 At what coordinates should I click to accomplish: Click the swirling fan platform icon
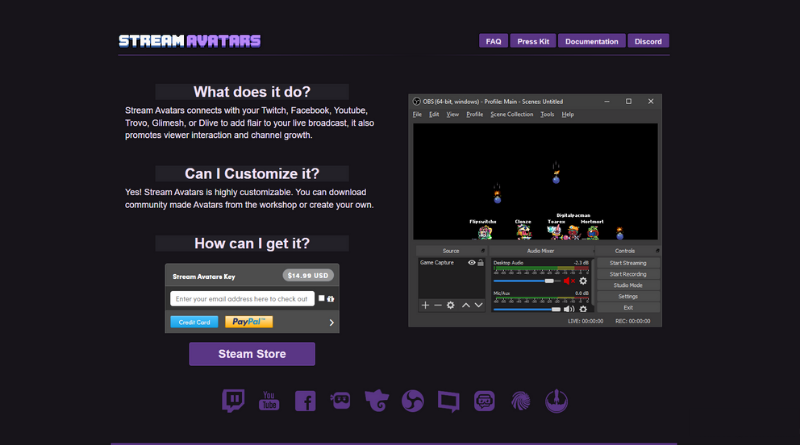[520, 401]
